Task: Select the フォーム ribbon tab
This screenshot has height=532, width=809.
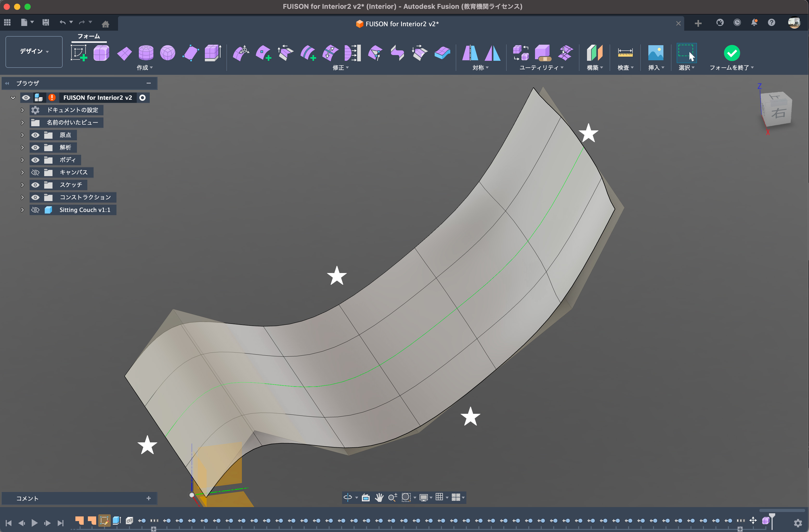Action: [89, 36]
